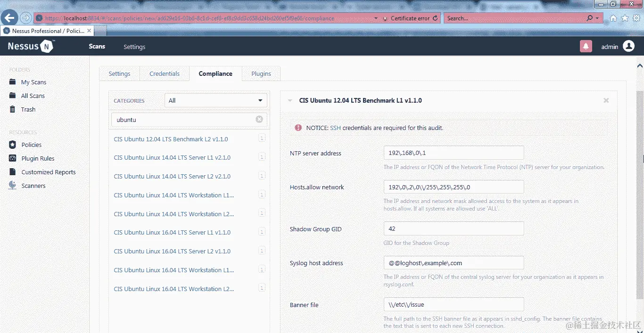Switch to the Settings policy tab
Image resolution: width=644 pixels, height=333 pixels.
119,73
